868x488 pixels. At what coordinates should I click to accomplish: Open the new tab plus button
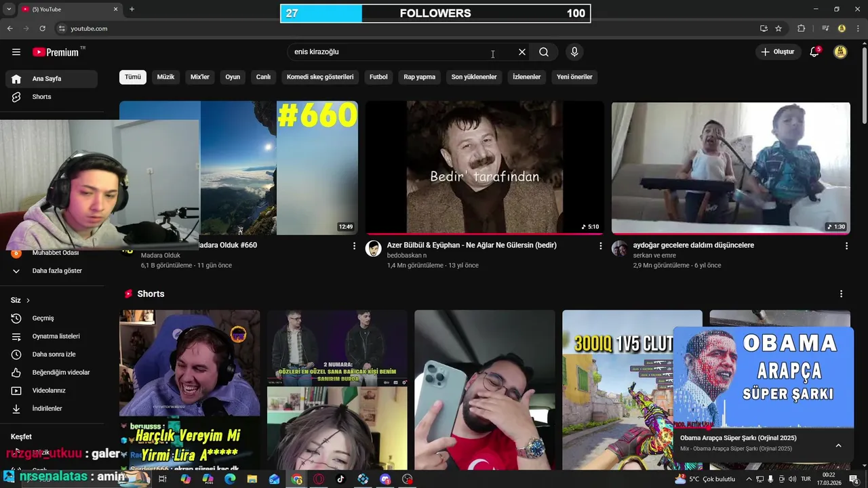132,9
